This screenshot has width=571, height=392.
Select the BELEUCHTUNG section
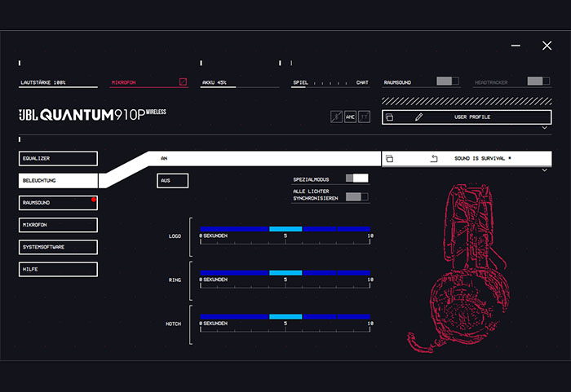pyautogui.click(x=58, y=181)
